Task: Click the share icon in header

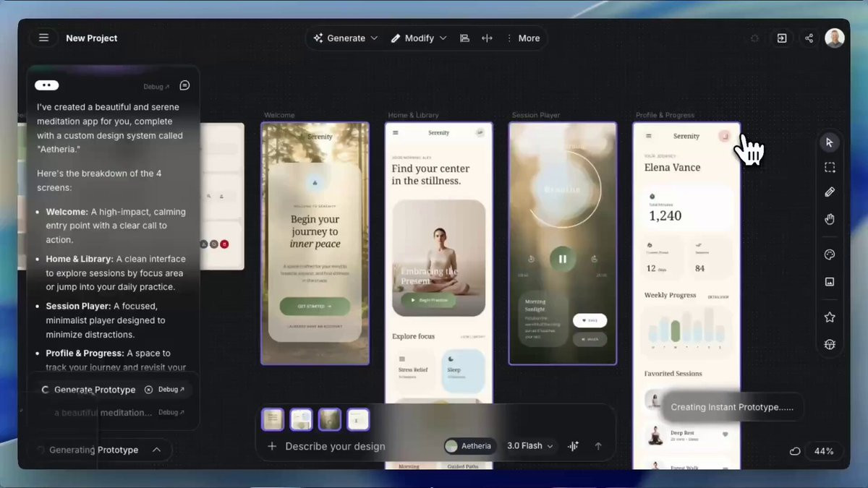Action: (x=809, y=38)
